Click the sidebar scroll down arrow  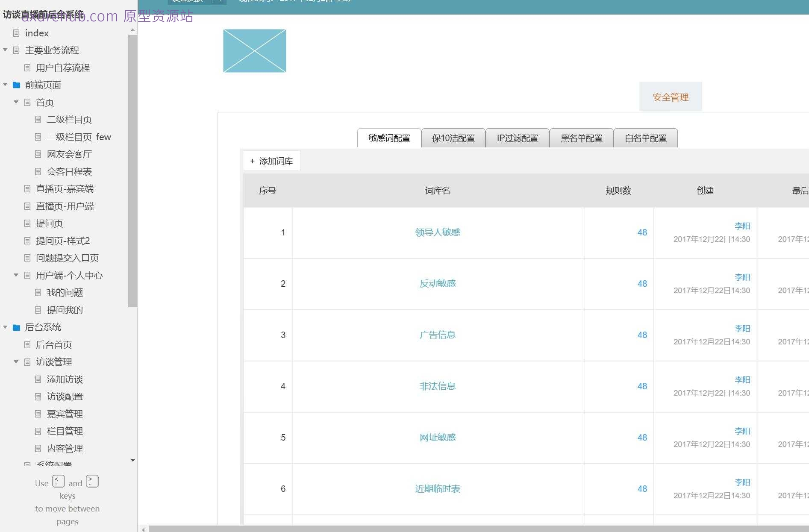click(x=132, y=460)
